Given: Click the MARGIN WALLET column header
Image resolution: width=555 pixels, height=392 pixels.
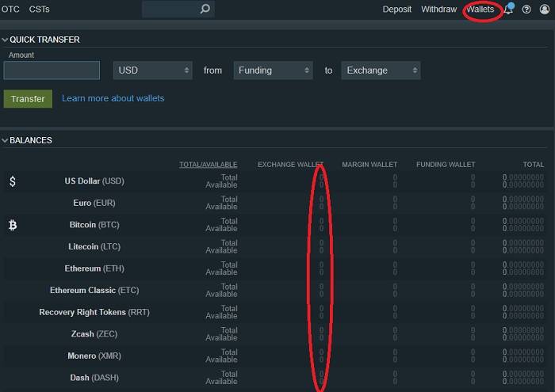Looking at the screenshot, I should (369, 165).
